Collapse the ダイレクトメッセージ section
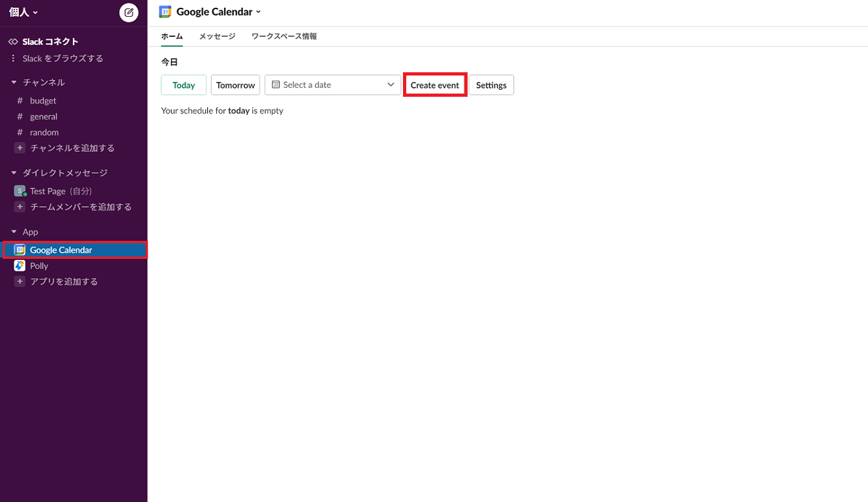 point(14,173)
